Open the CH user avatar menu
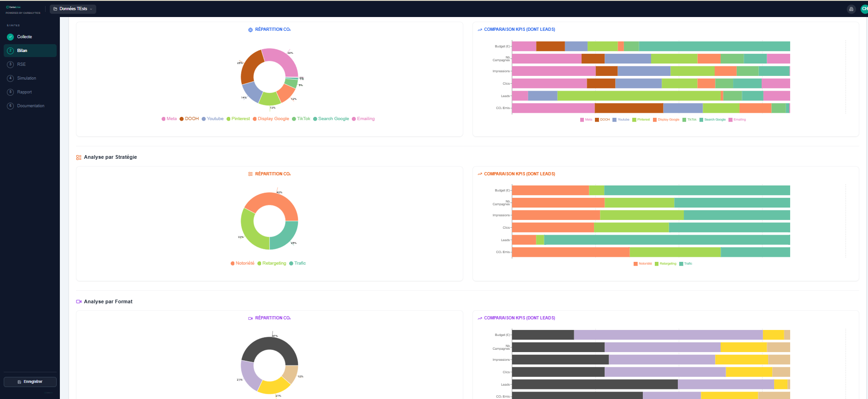Image resolution: width=868 pixels, height=399 pixels. 864,9
